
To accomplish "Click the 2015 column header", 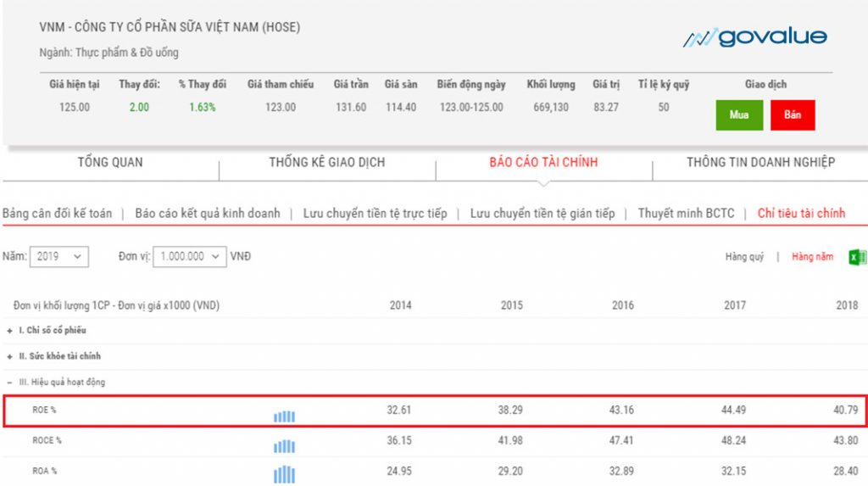I will [511, 305].
